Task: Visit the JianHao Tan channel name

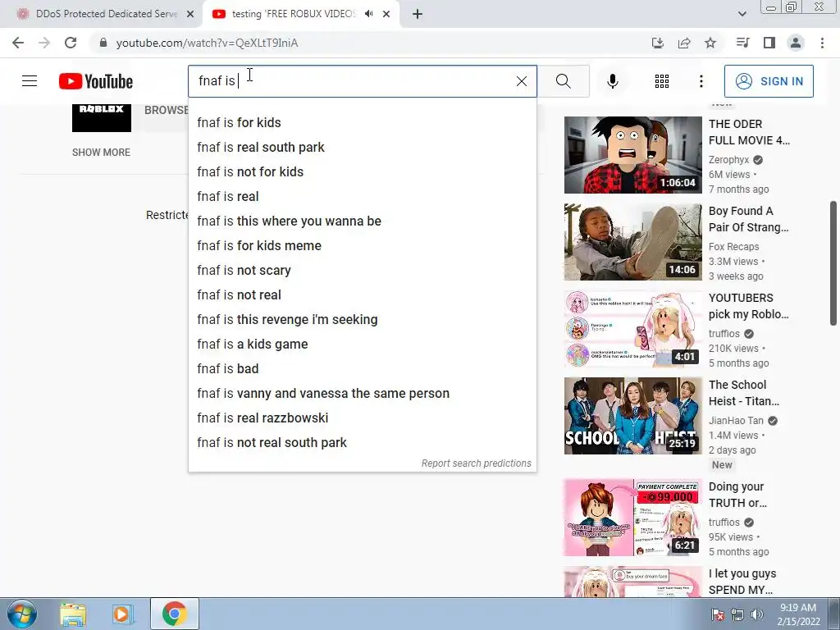Action: (736, 421)
